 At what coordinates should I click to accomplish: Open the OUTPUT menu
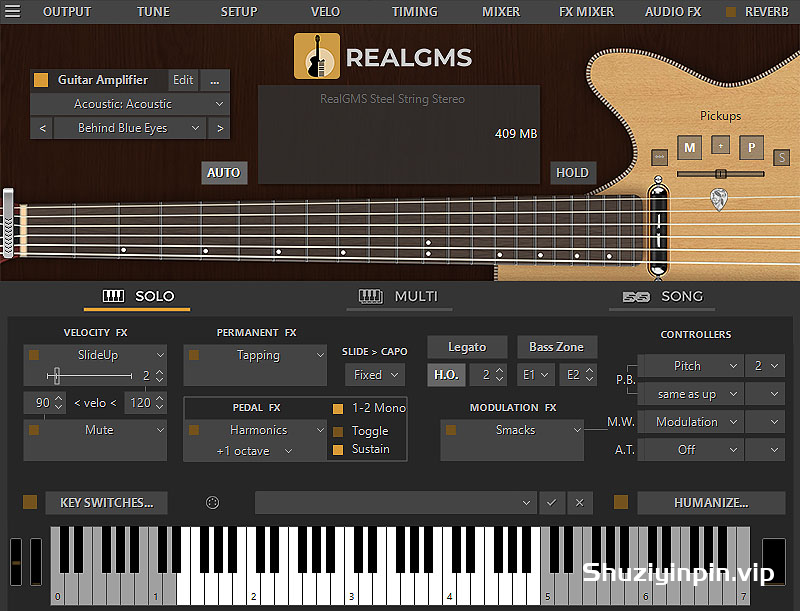pyautogui.click(x=67, y=12)
